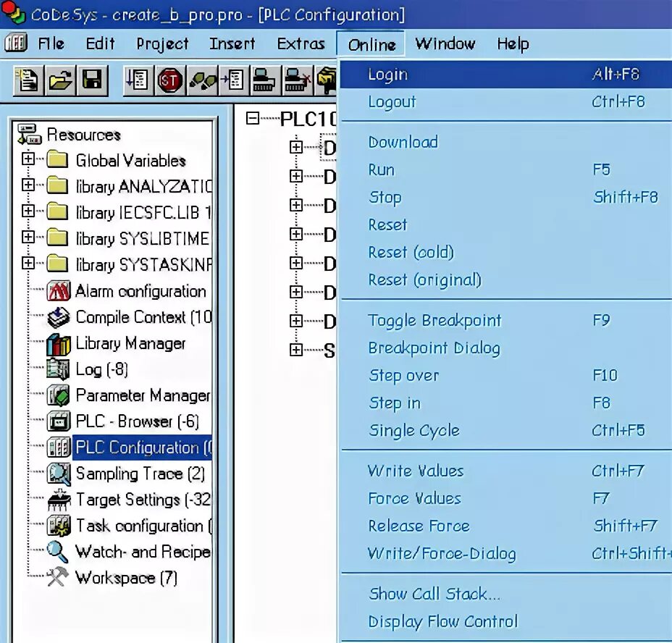Select Display Flow Control menu entry
The image size is (672, 643).
click(505, 621)
